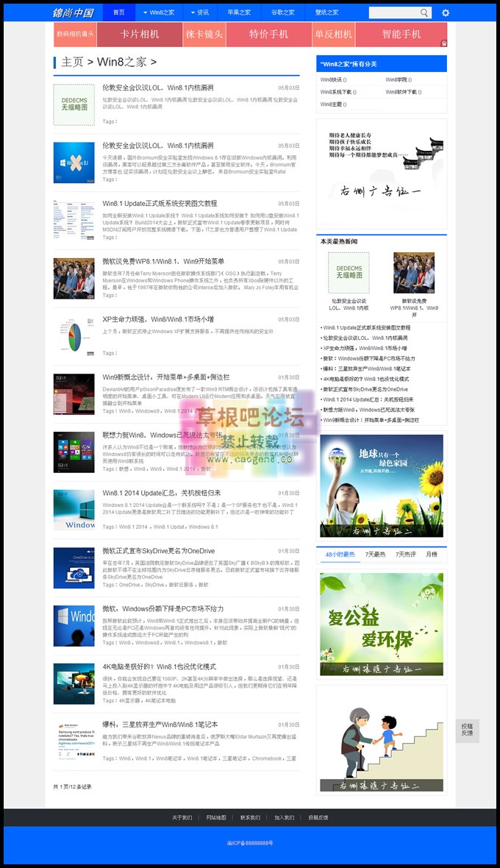
Task: Go to the 谷歌之家 navigation item
Action: pos(282,13)
